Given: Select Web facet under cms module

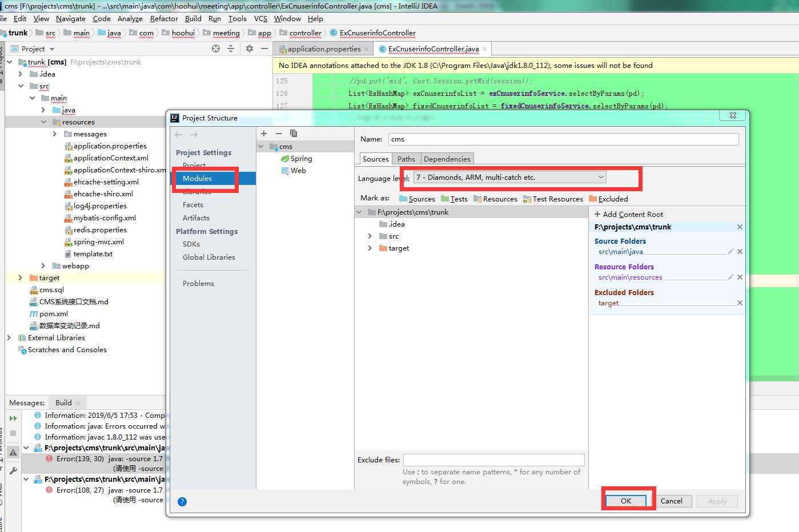Looking at the screenshot, I should tap(294, 171).
